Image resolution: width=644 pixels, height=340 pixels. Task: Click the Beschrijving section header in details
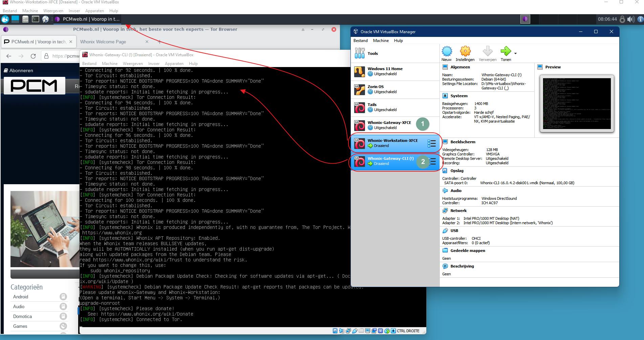pos(462,266)
